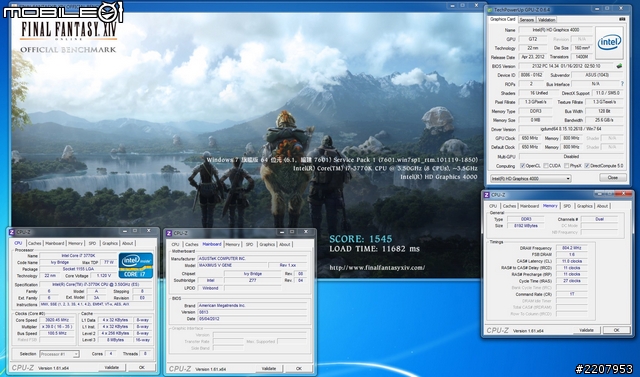The width and height of the screenshot is (640, 377).
Task: Open Mainboard tab in the CPU-Z CPU window
Action: 55,243
